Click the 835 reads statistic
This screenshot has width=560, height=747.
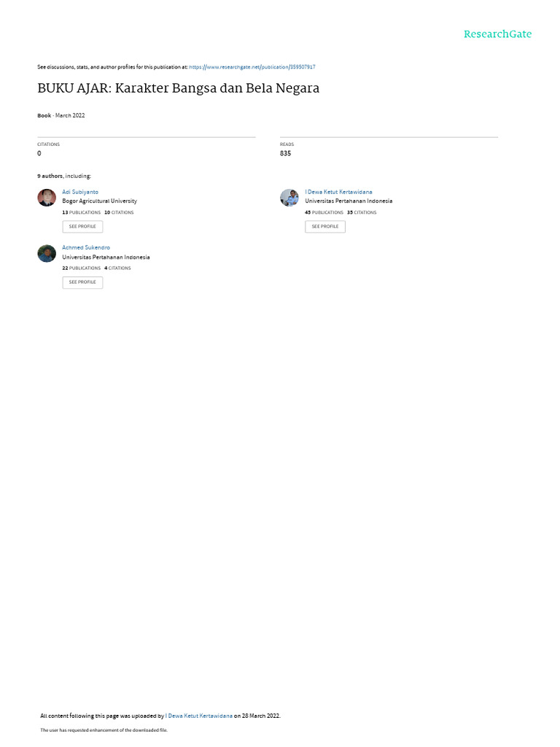[x=285, y=153]
